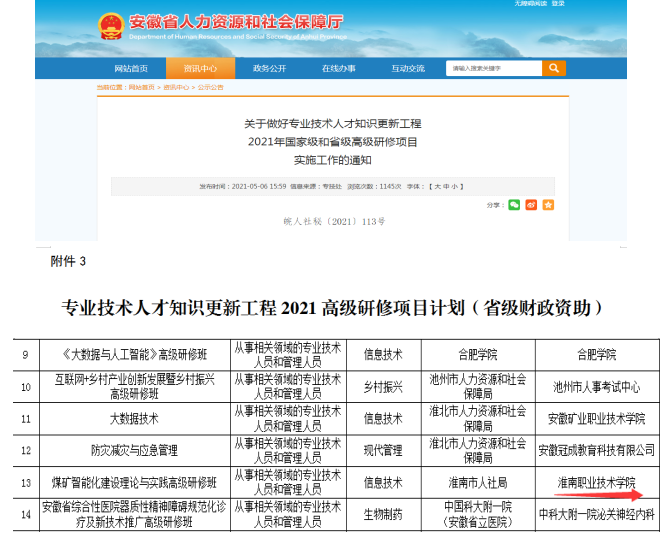Set font size to small (小)
Viewport: 665px width, 534px height.
point(456,186)
